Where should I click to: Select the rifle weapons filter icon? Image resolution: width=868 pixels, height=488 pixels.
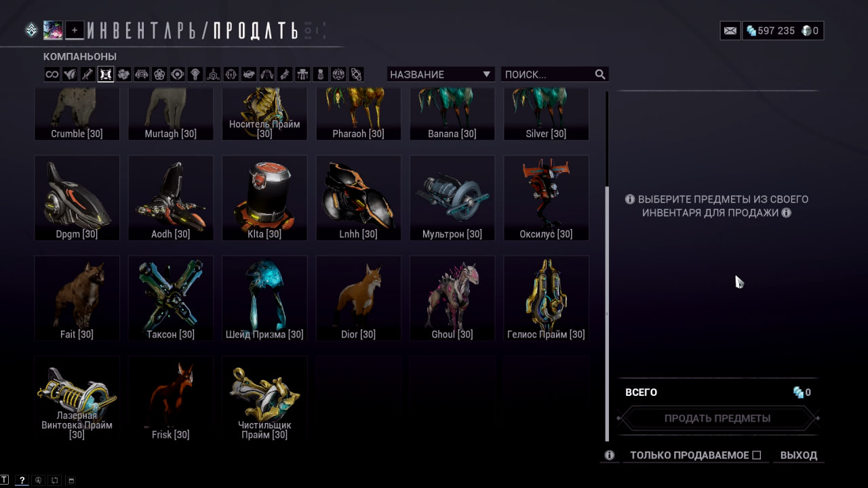click(x=87, y=75)
